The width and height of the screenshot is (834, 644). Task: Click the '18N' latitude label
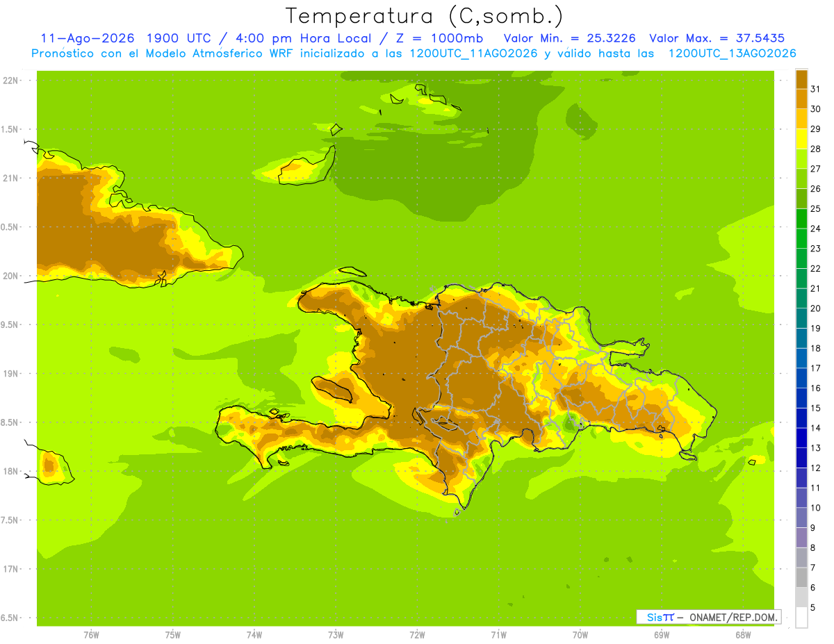(x=11, y=472)
